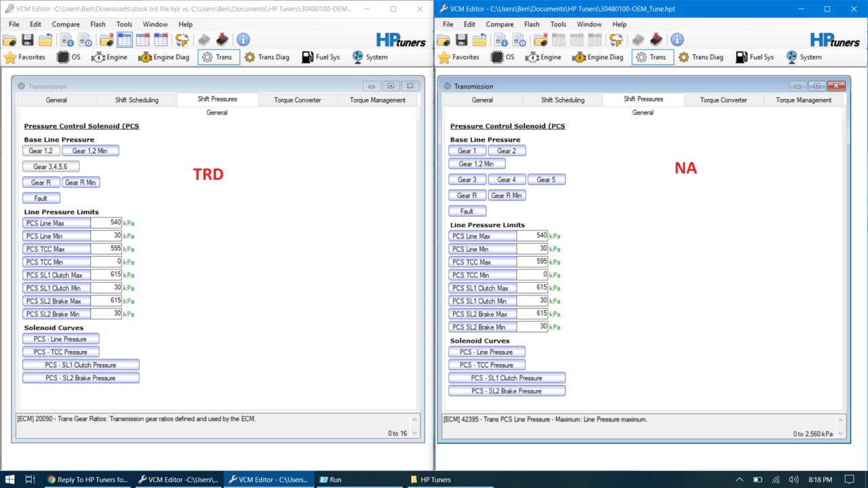Click the info icon in right NA window toolbar
This screenshot has height=488, width=868.
pos(677,40)
